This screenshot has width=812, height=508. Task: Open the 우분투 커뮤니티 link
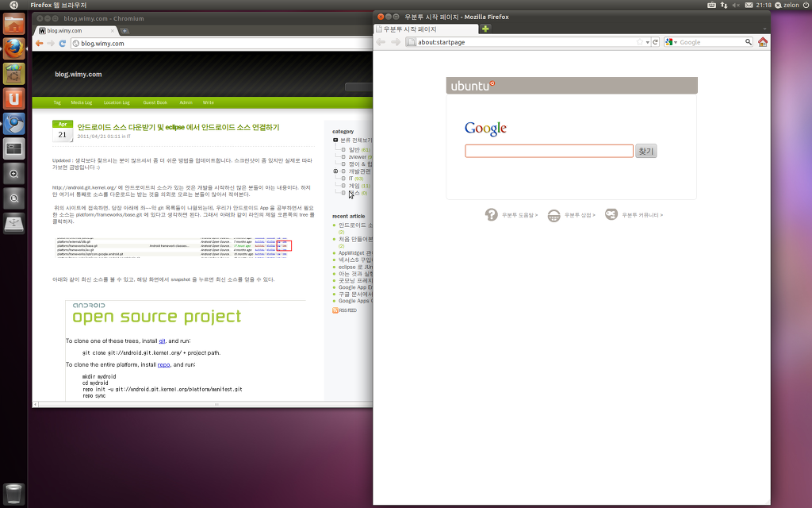(642, 215)
